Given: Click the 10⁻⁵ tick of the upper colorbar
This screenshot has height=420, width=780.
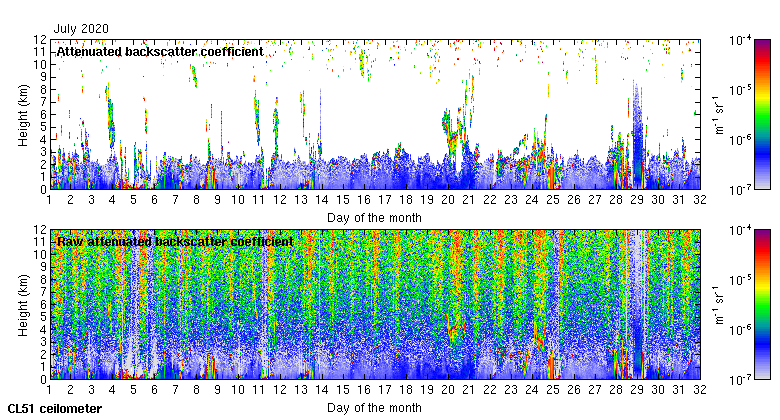Looking at the screenshot, I should pos(740,90).
